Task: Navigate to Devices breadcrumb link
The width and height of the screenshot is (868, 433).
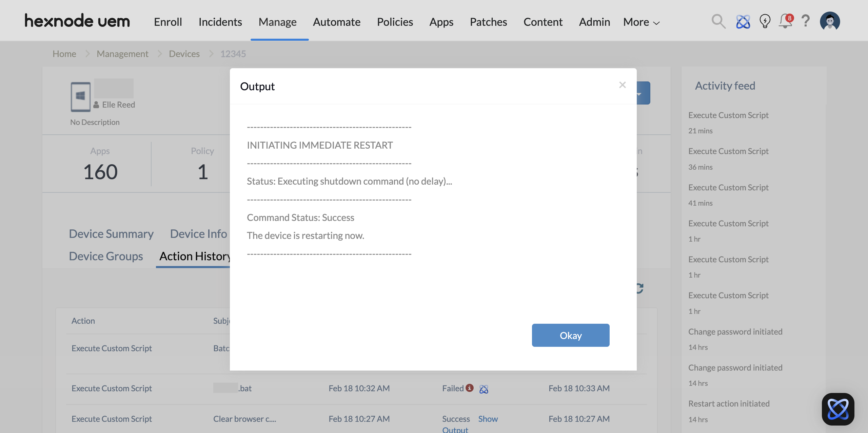Action: (x=184, y=54)
